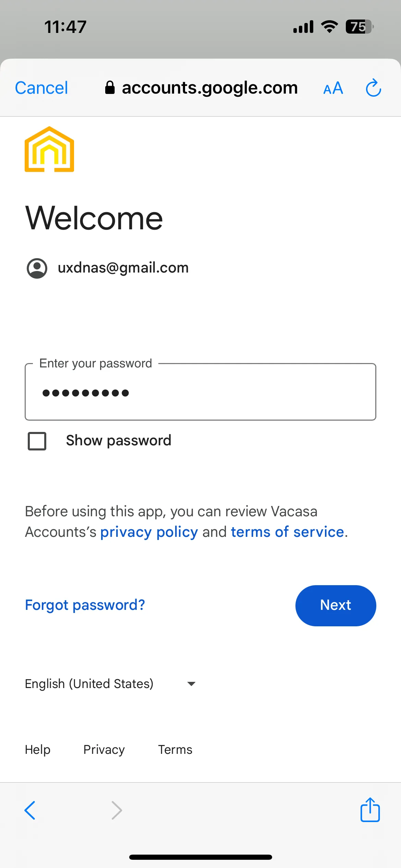401x868 pixels.
Task: Open the share sheet icon
Action: 370,810
